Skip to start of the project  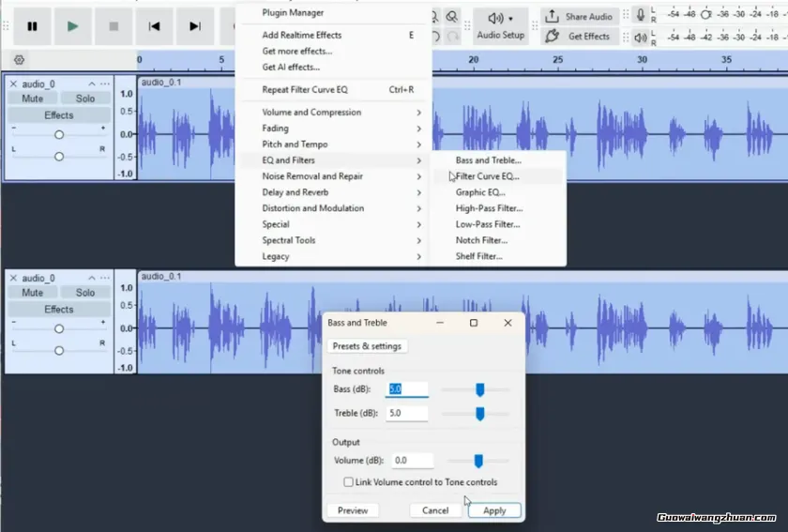pos(155,26)
